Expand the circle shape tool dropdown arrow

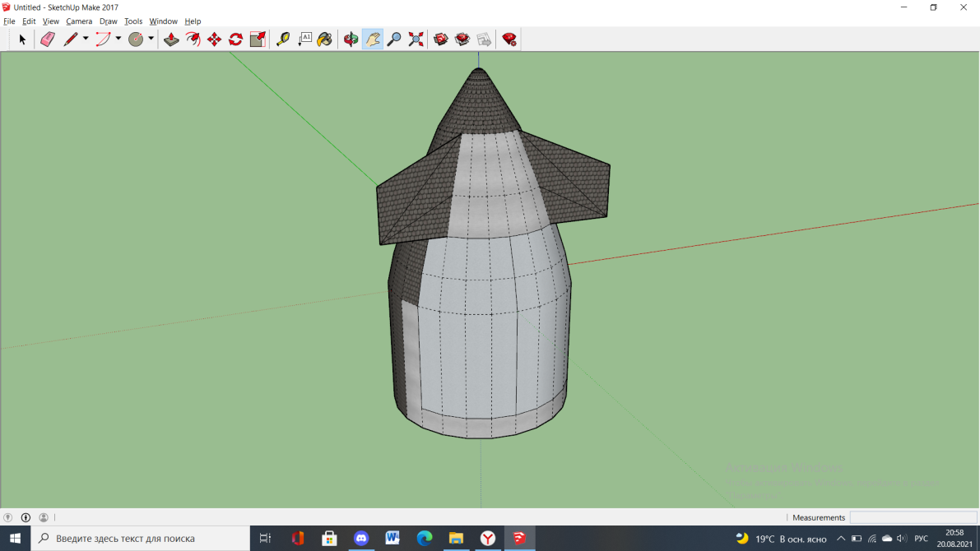pos(151,39)
